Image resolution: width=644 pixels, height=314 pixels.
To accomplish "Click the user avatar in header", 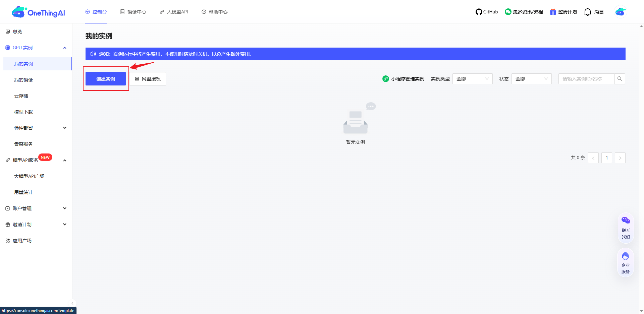I will tap(621, 12).
